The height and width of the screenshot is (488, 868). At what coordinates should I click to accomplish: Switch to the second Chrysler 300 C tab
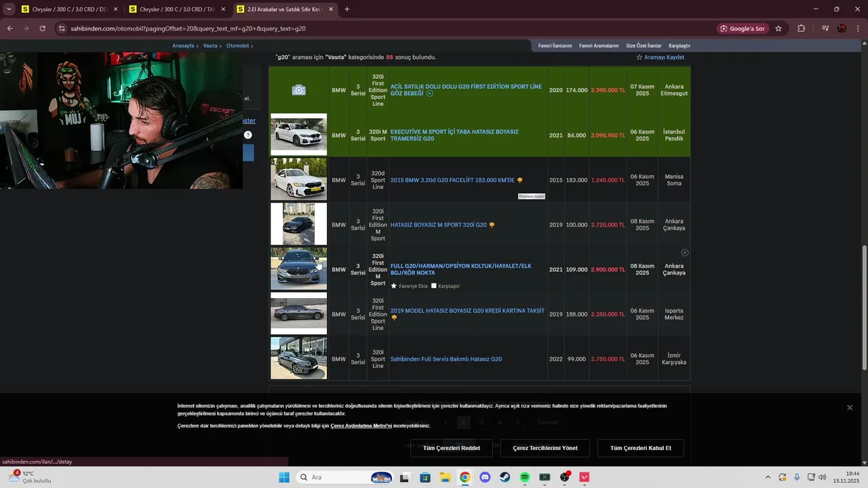178,9
